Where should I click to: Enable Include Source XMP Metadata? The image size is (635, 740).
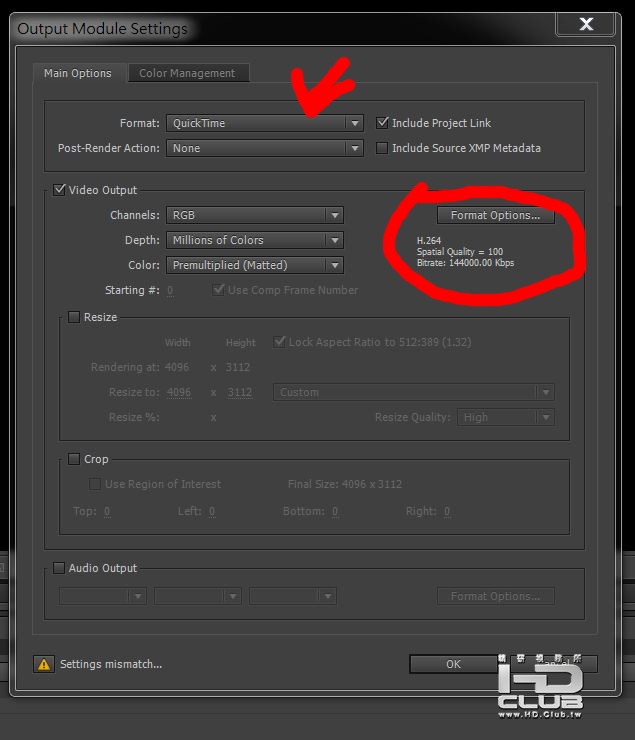pyautogui.click(x=382, y=148)
